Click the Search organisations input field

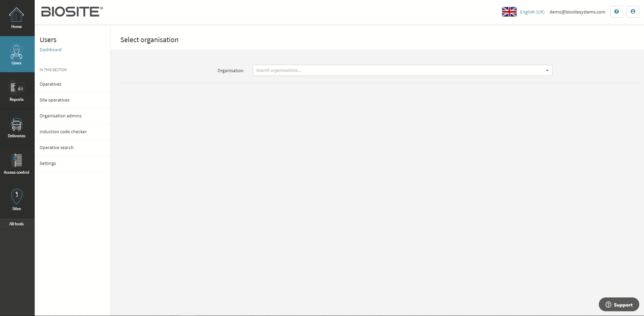tap(398, 70)
